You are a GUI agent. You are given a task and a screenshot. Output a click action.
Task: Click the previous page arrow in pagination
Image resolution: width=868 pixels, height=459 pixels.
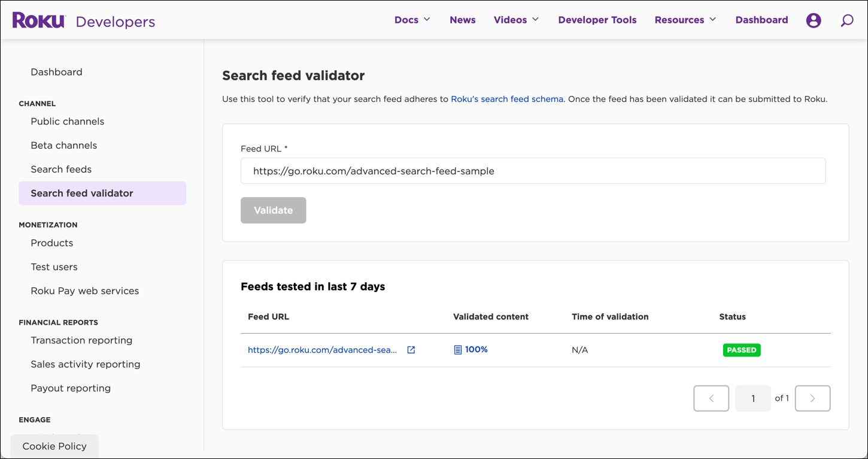coord(711,398)
